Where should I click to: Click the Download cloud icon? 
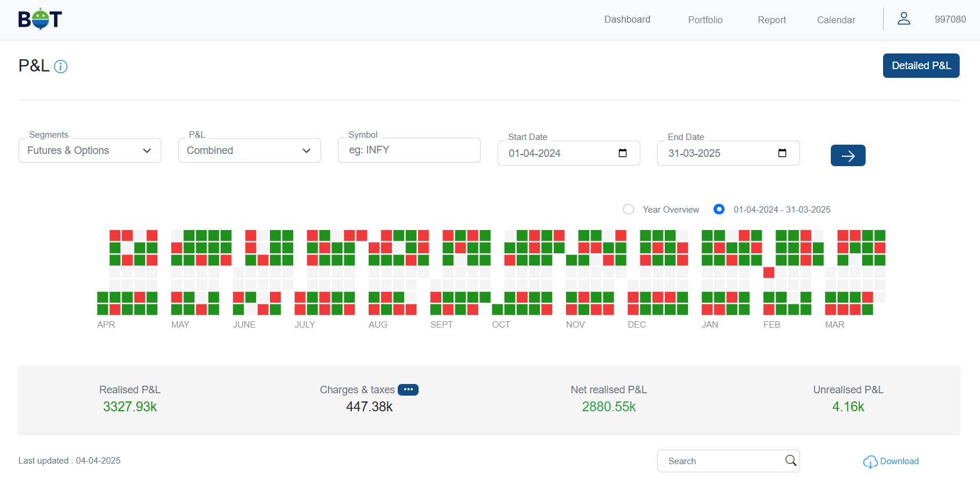point(870,462)
